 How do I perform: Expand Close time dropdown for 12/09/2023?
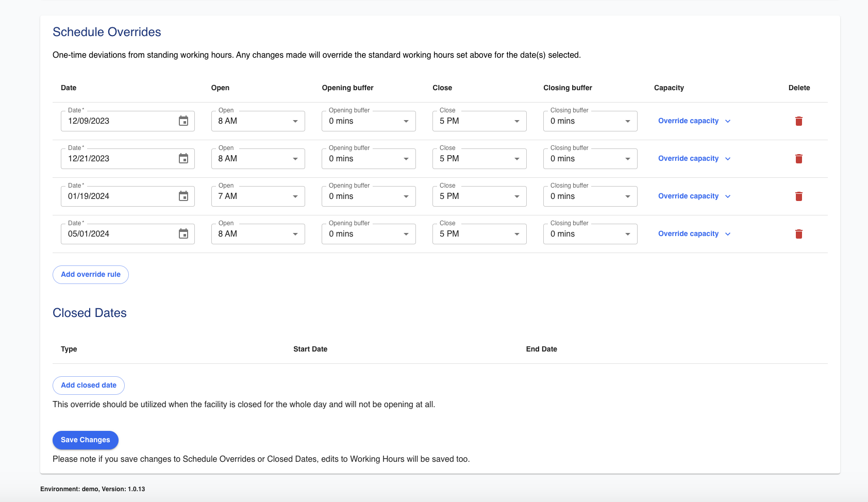(x=479, y=121)
